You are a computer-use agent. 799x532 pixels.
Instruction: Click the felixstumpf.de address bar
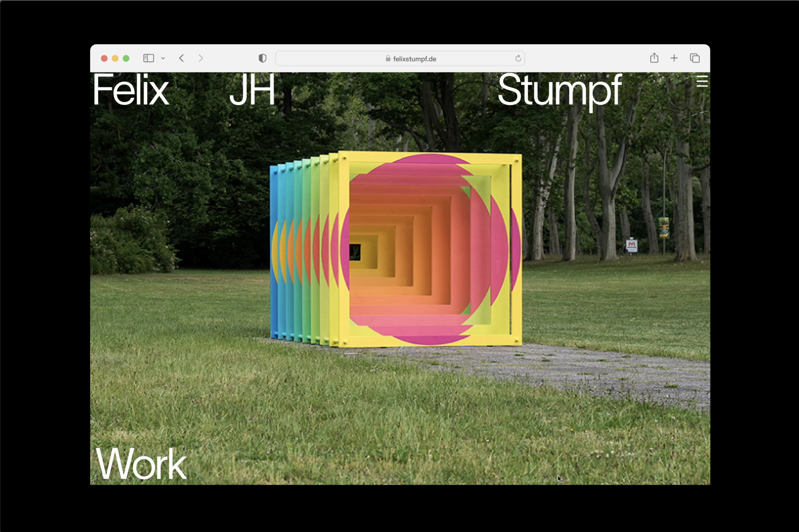tap(414, 59)
